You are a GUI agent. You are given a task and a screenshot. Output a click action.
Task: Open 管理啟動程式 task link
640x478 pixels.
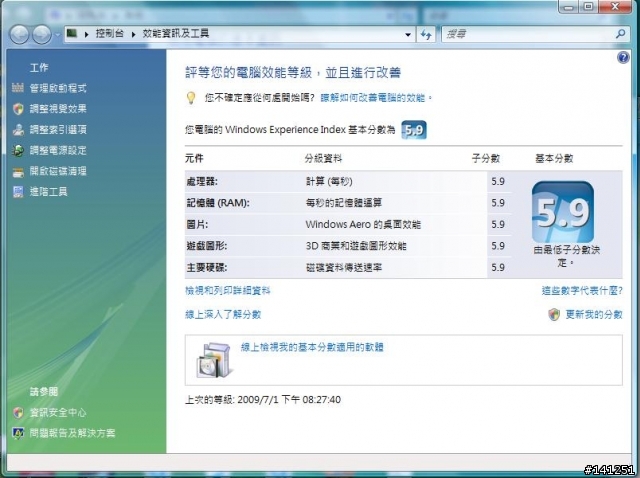click(58, 88)
